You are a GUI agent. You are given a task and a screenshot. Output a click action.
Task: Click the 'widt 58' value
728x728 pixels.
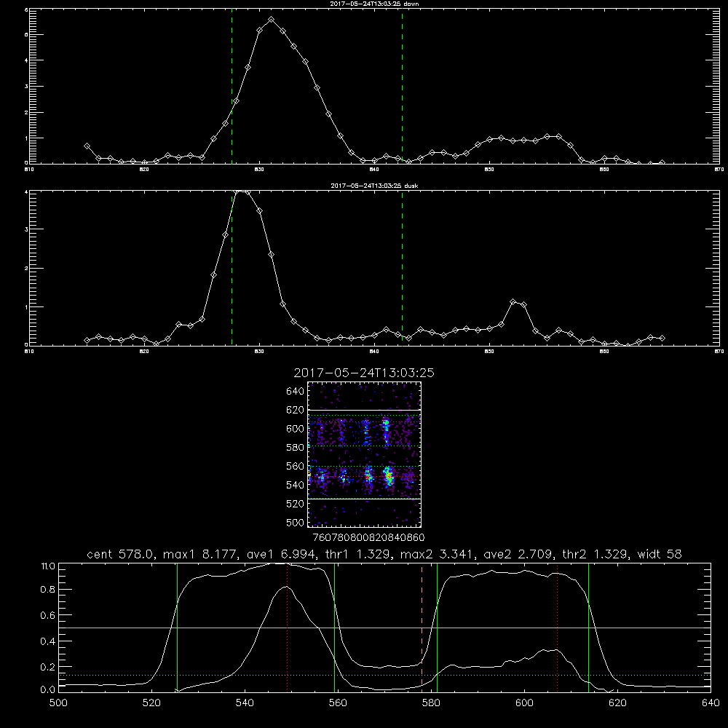[660, 554]
